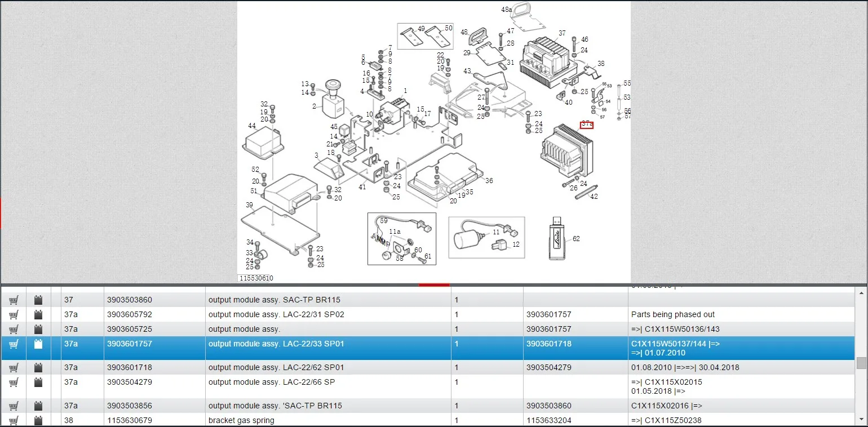Click part number 1153630679

click(x=130, y=421)
